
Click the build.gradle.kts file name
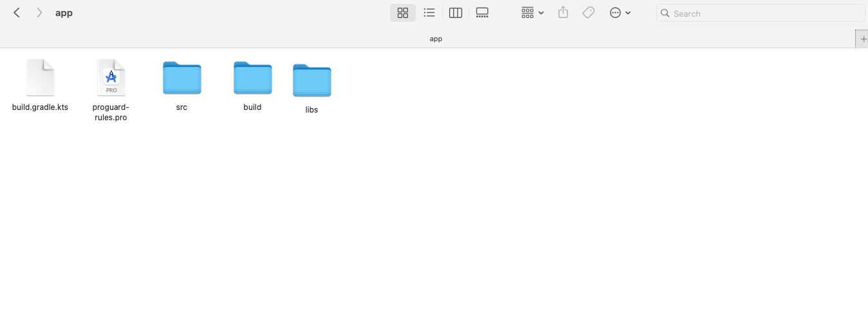pyautogui.click(x=40, y=107)
